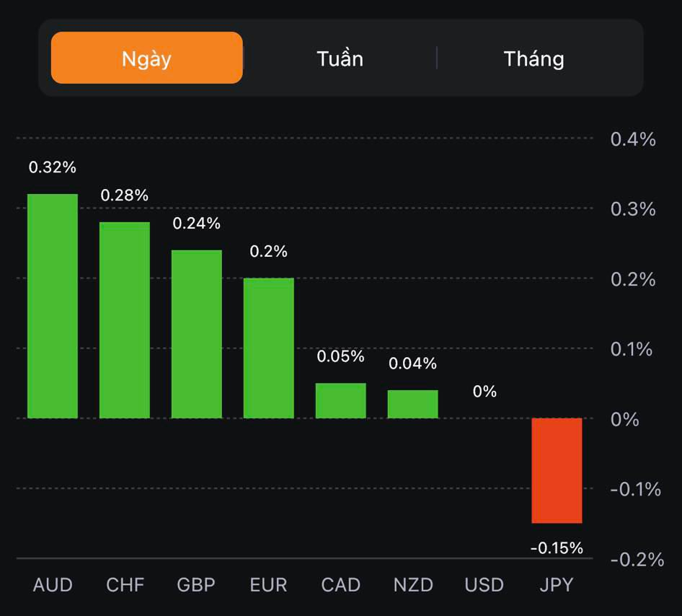682x616 pixels.
Task: Click the red JPY bar
Action: click(x=557, y=470)
